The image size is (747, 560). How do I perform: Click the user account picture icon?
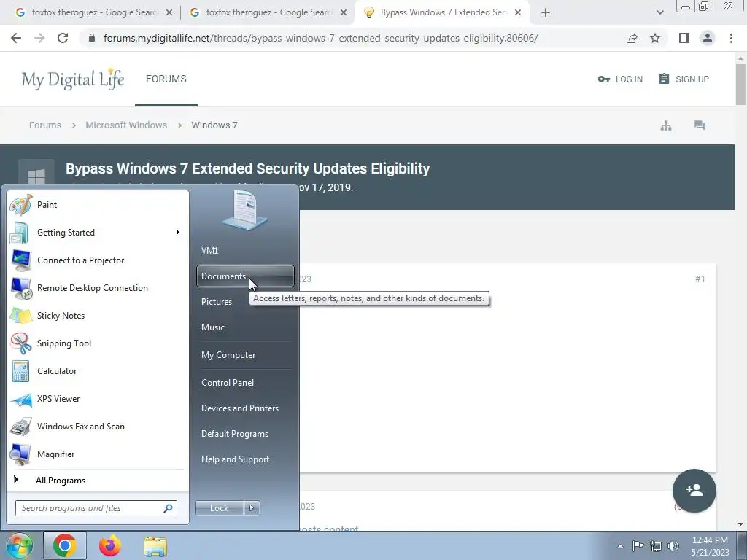245,210
